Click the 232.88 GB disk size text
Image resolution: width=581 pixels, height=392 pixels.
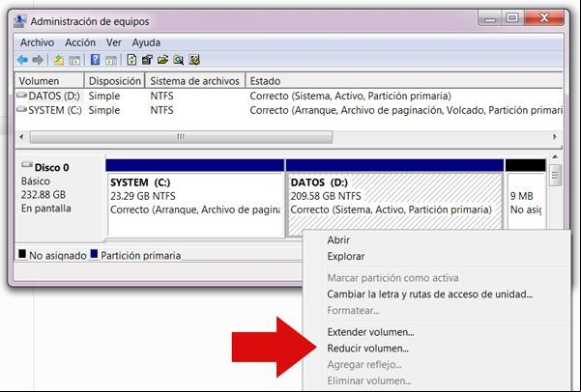44,195
